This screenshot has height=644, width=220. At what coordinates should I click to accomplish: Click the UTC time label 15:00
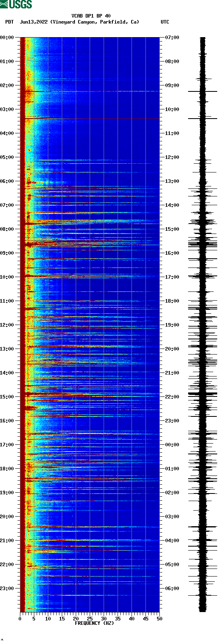[x=172, y=229]
